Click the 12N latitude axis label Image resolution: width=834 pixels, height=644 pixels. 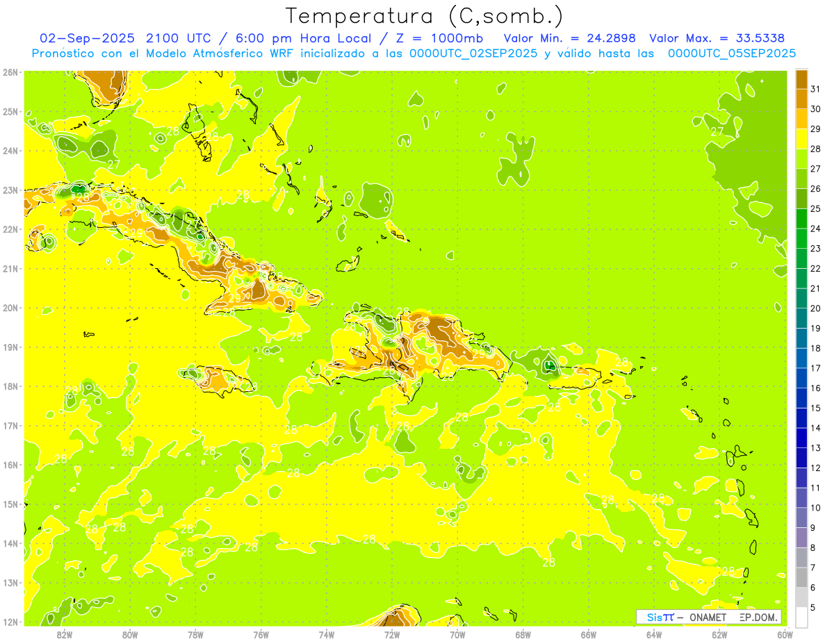[10, 622]
